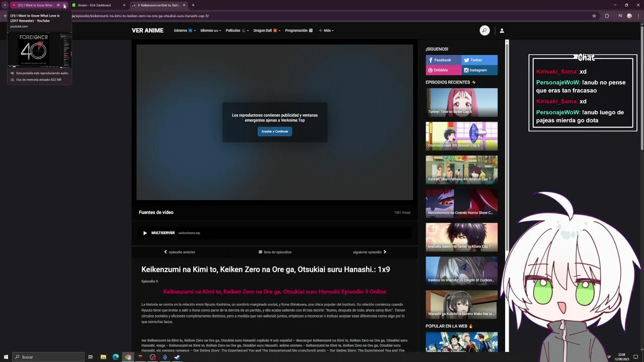The height and width of the screenshot is (362, 644).
Task: Go to siguiente episodio
Action: [370, 252]
